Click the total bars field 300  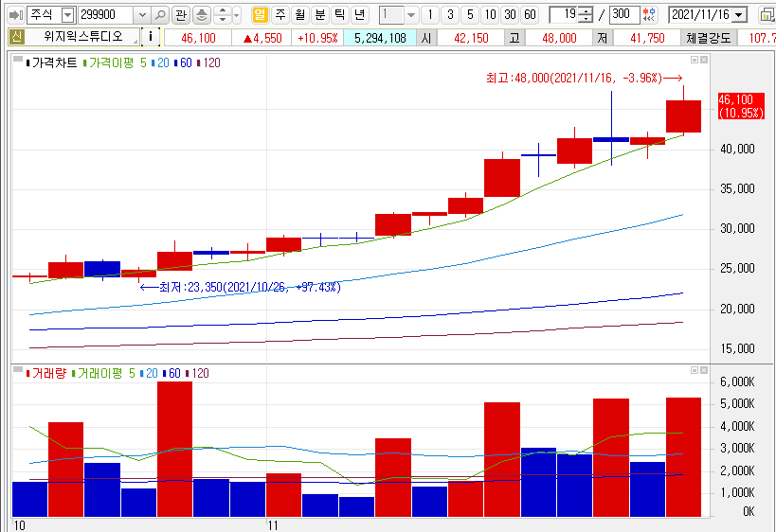pos(624,15)
